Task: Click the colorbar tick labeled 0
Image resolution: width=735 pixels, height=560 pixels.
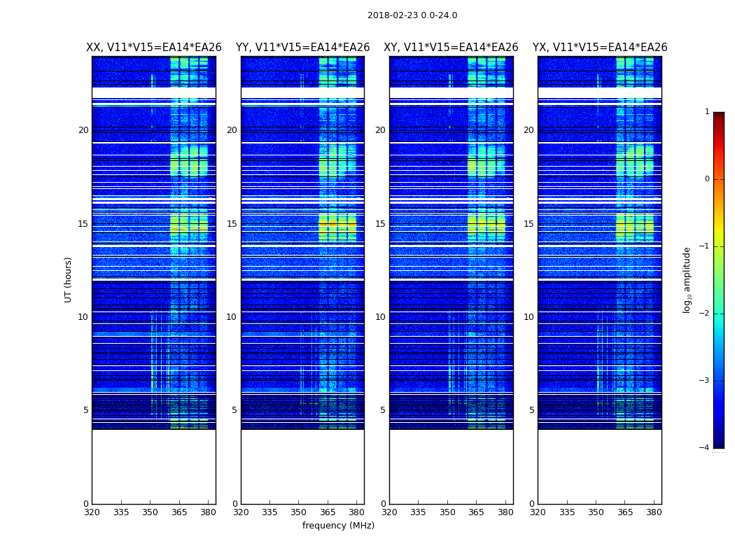Action: tap(707, 179)
